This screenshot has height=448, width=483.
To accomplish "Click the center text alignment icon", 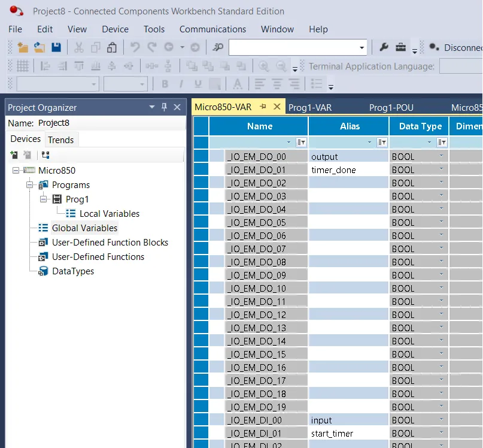I will point(277,84).
